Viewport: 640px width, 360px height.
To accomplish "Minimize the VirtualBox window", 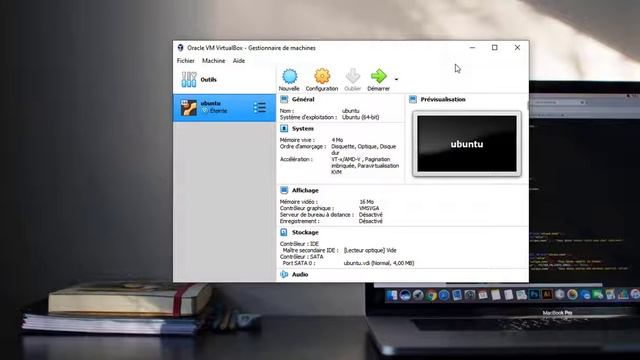I will click(x=472, y=48).
